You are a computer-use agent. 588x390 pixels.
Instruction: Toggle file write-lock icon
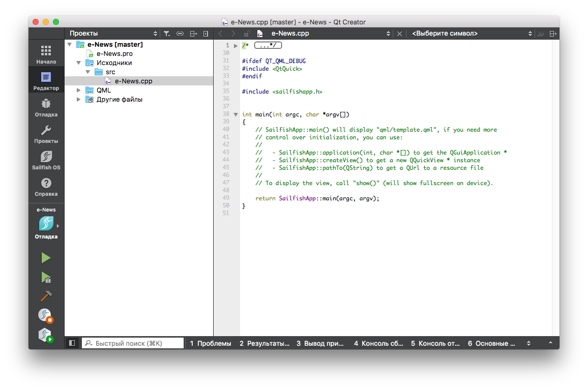(247, 34)
